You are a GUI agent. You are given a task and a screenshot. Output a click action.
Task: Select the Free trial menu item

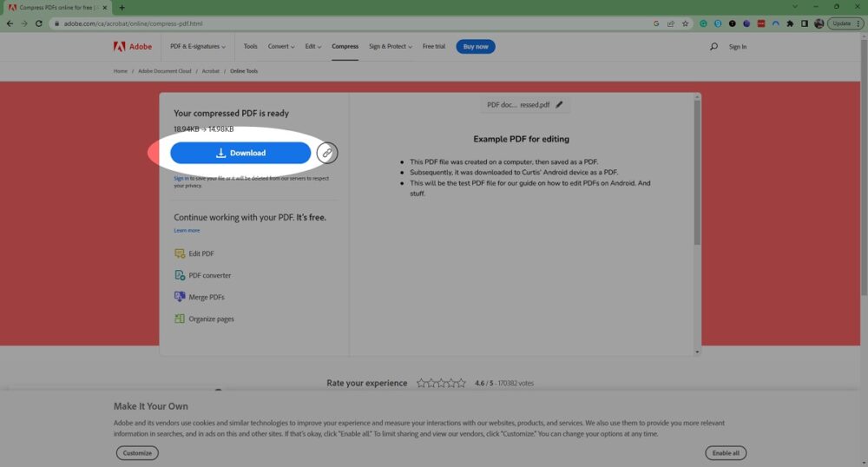point(435,47)
